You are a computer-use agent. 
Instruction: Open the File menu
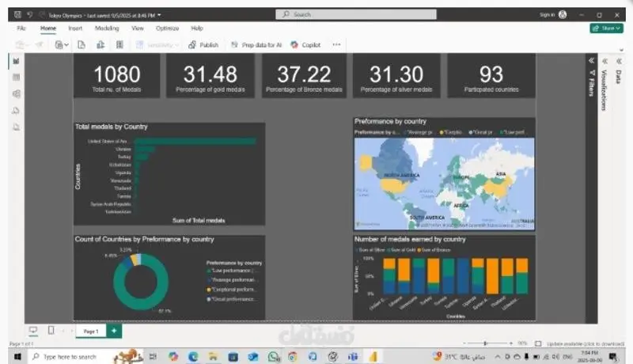[21, 28]
